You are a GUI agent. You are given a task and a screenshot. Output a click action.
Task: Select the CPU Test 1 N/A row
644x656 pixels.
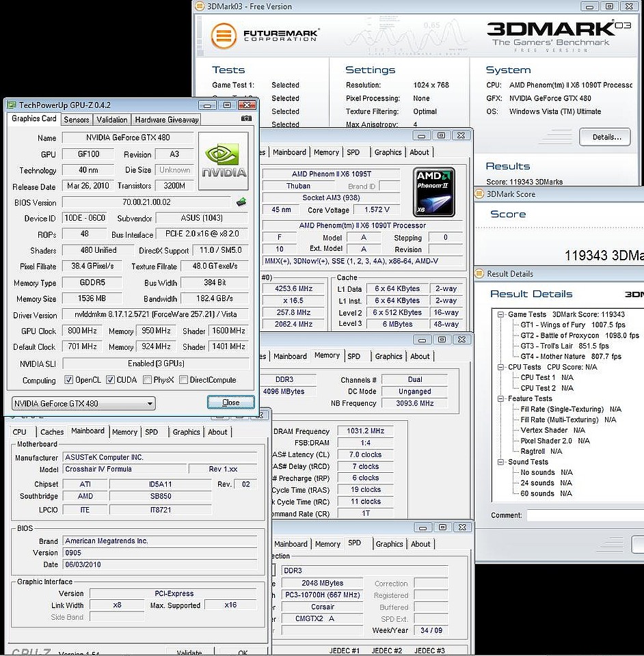click(x=546, y=378)
